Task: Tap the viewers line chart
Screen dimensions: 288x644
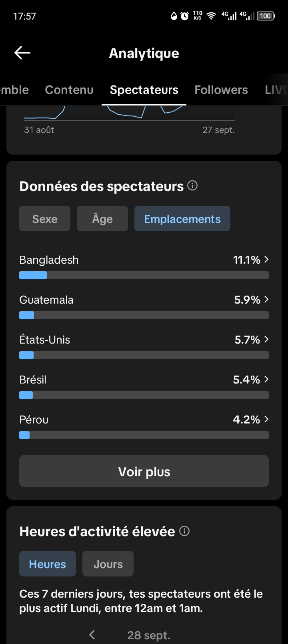Action: [130, 113]
